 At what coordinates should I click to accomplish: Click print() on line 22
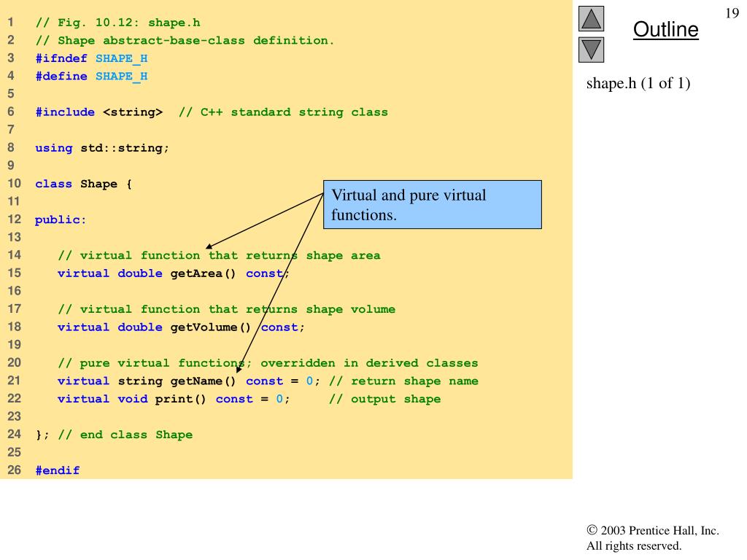click(181, 399)
